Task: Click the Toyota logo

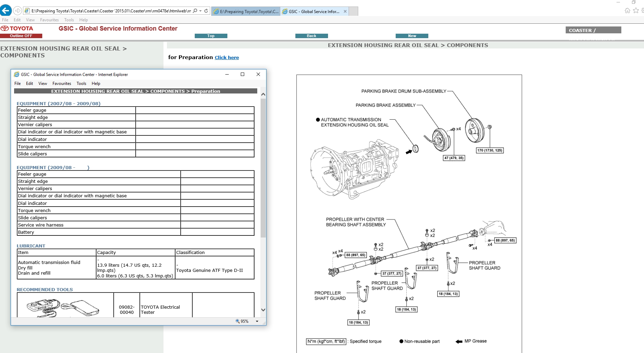Action: (x=17, y=29)
